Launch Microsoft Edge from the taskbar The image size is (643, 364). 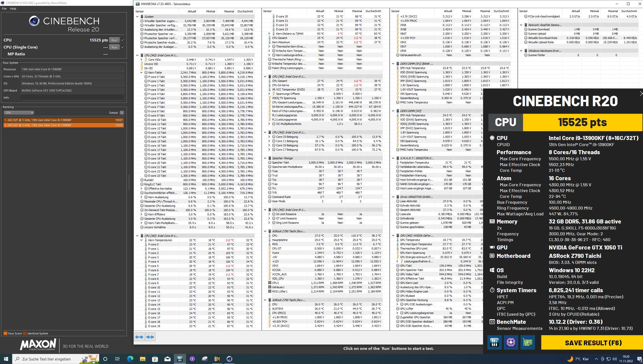[x=130, y=359]
